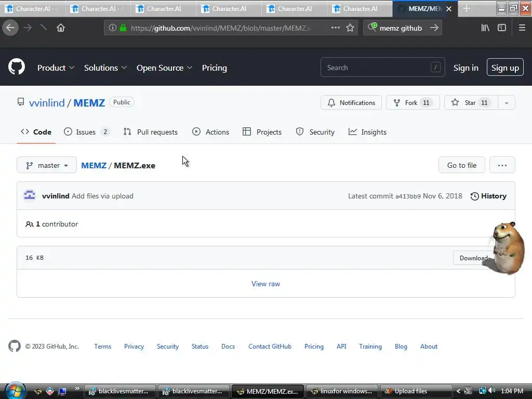This screenshot has width=532, height=399.
Task: Click Sign in
Action: click(466, 68)
